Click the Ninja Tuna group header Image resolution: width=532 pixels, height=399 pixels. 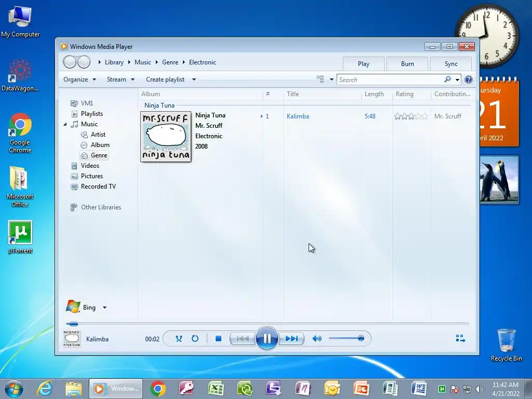159,105
